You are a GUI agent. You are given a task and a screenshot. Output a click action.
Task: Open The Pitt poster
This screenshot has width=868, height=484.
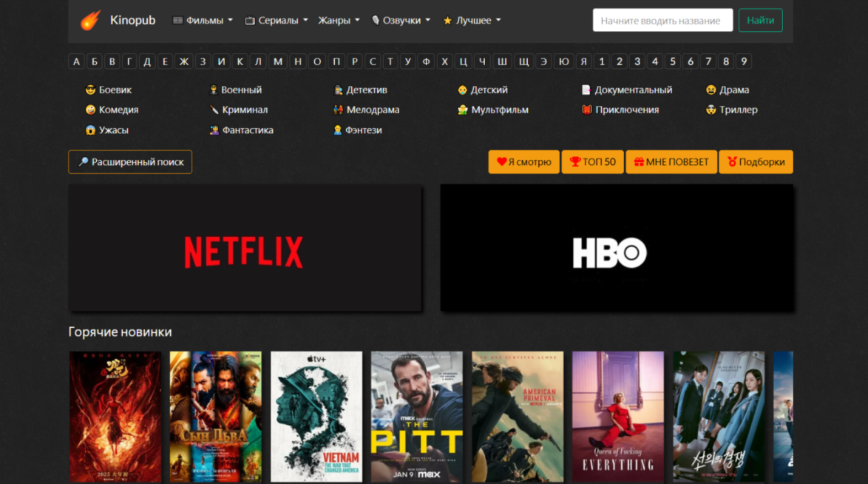417,417
